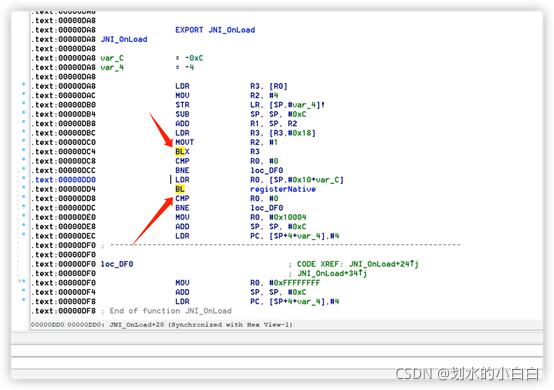Toggle the breakpoint dot beside 00000DC4 BLX line
Screen dimensions: 554x390
pyautogui.click(x=24, y=150)
